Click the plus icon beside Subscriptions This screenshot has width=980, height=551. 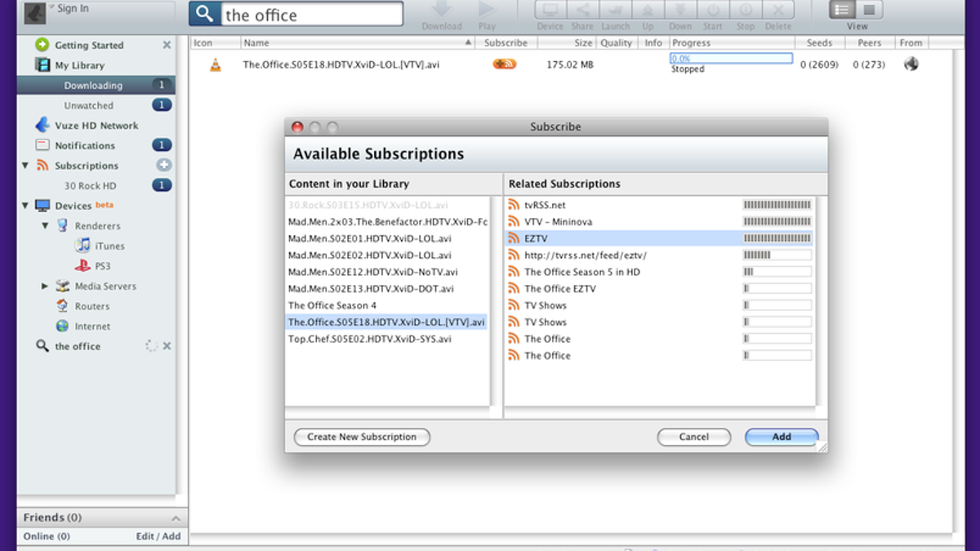164,165
